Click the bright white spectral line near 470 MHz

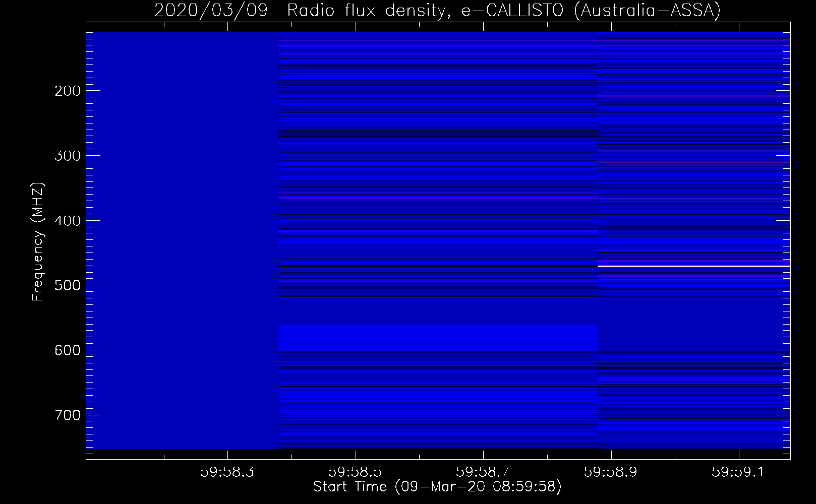click(694, 266)
